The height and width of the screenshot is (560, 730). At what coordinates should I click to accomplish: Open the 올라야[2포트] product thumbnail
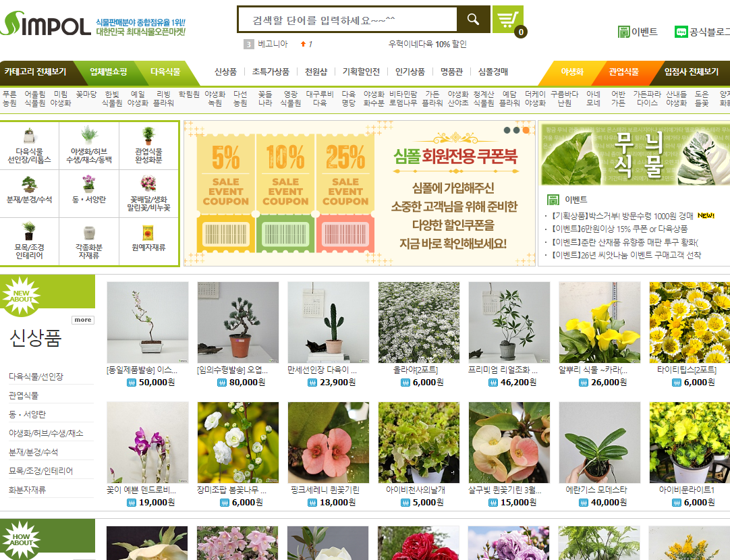coord(418,322)
